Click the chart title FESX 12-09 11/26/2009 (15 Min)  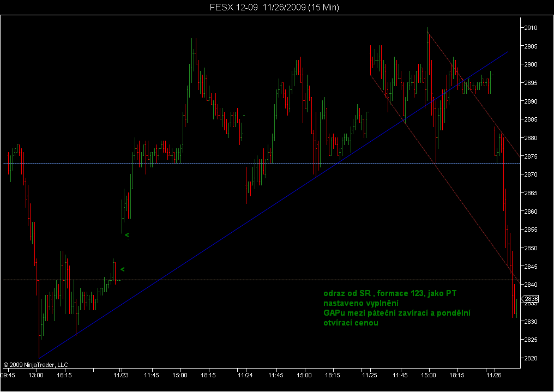(274, 8)
